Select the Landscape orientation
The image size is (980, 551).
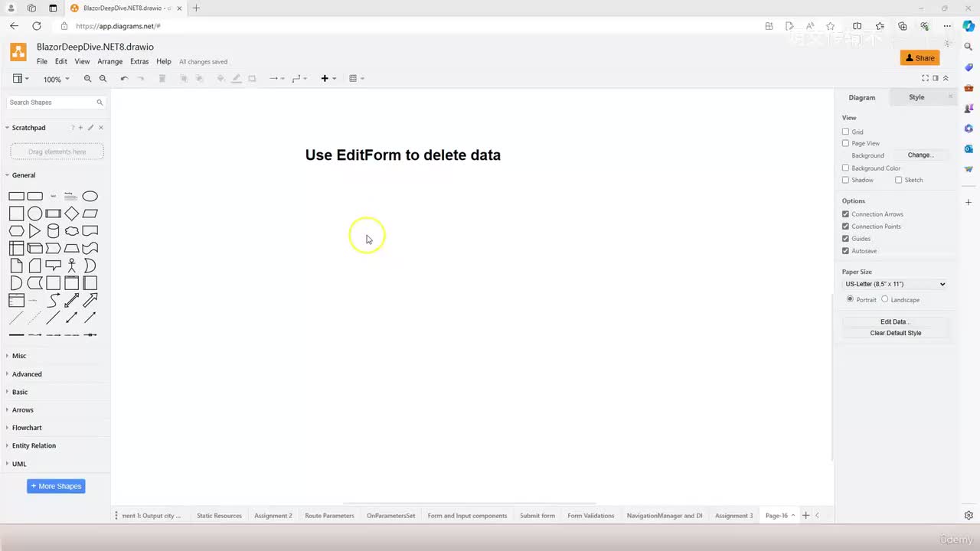(884, 299)
